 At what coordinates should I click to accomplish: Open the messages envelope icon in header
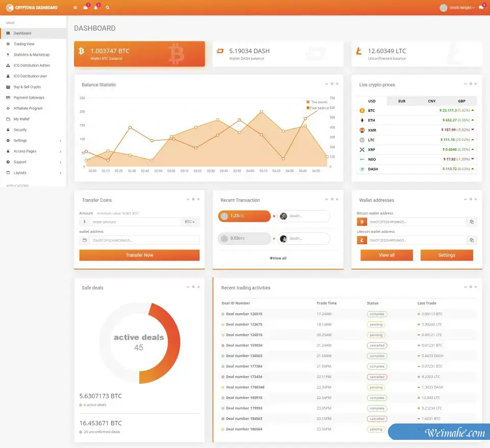click(85, 8)
